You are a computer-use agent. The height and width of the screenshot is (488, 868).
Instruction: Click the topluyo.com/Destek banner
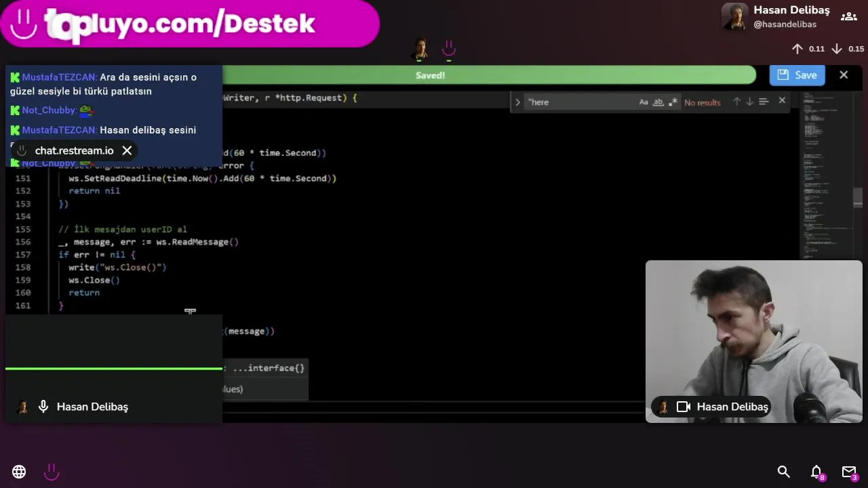(x=190, y=24)
